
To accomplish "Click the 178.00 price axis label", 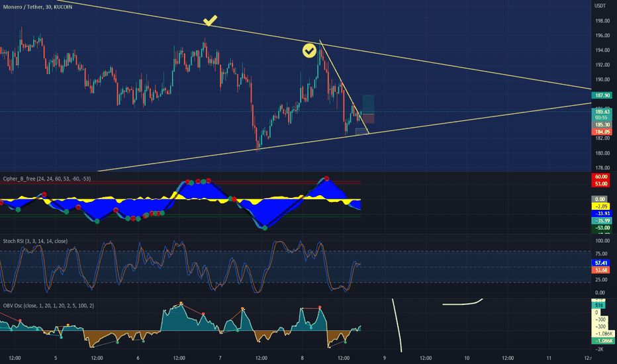I will click(x=602, y=167).
